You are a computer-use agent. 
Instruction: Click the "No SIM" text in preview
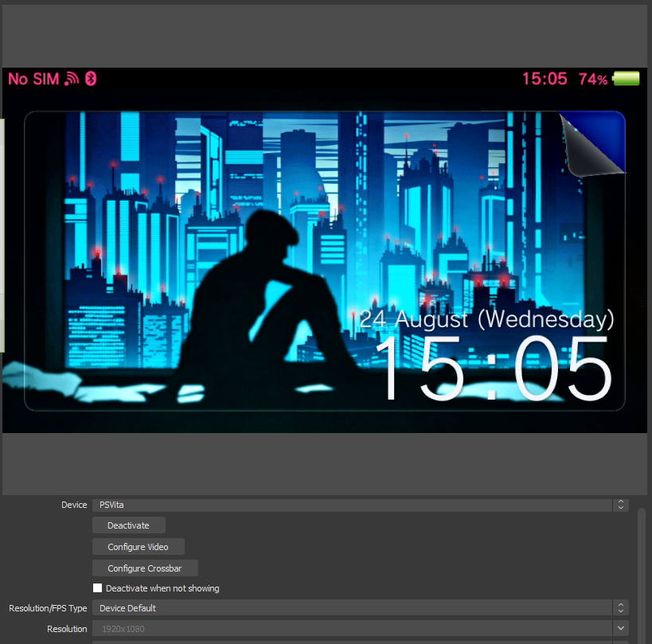pyautogui.click(x=33, y=79)
